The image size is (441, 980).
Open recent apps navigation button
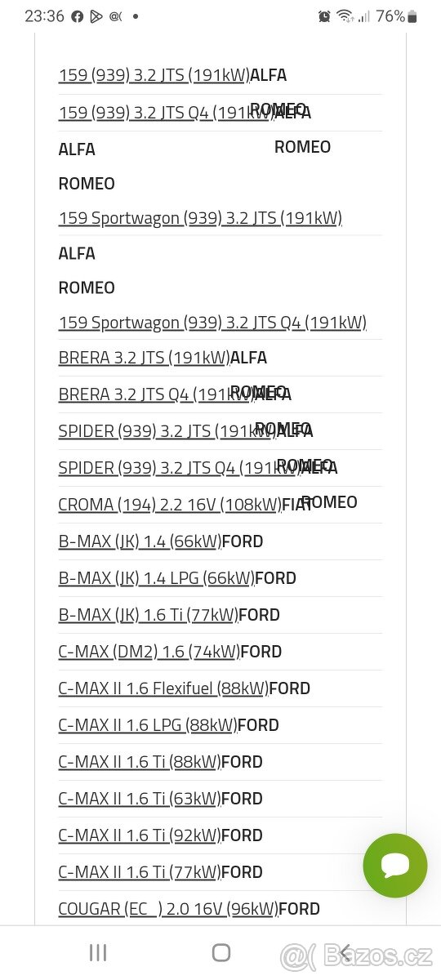pos(98,952)
